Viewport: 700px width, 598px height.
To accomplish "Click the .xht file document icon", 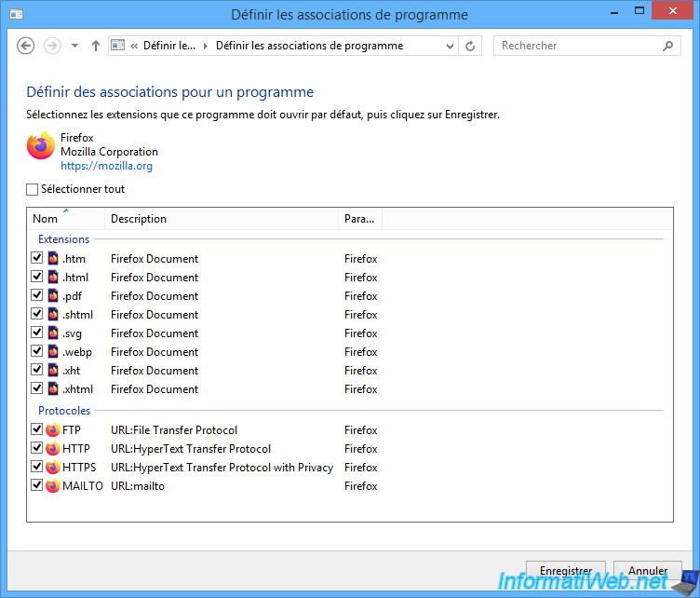I will [x=53, y=370].
